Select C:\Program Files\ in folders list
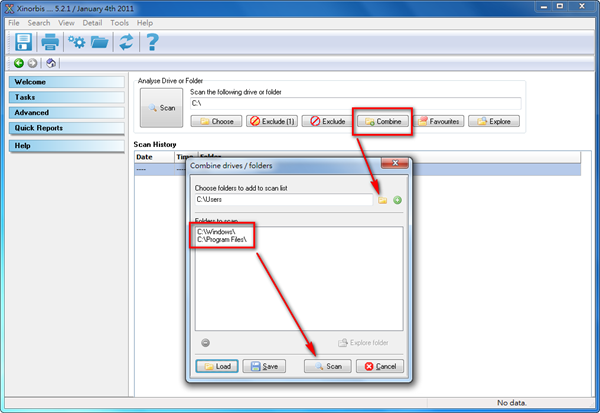The height and width of the screenshot is (413, 600). (x=222, y=240)
